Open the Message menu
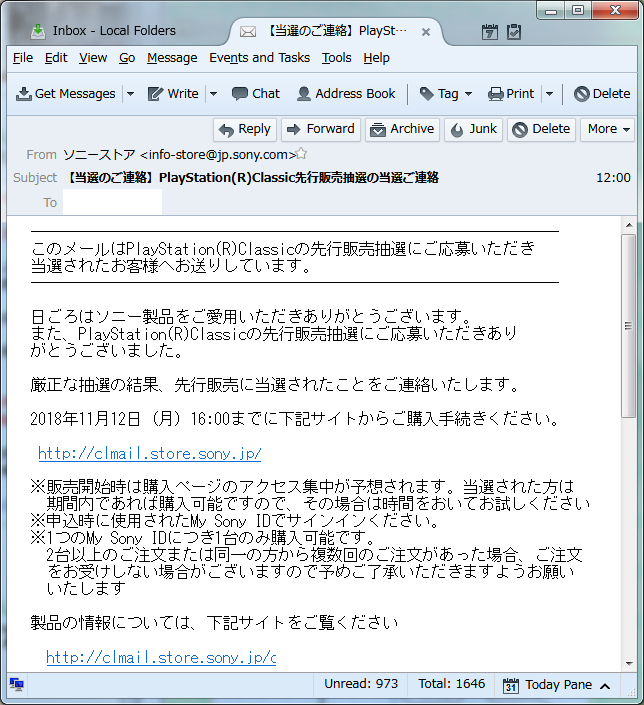The height and width of the screenshot is (705, 644). [172, 58]
